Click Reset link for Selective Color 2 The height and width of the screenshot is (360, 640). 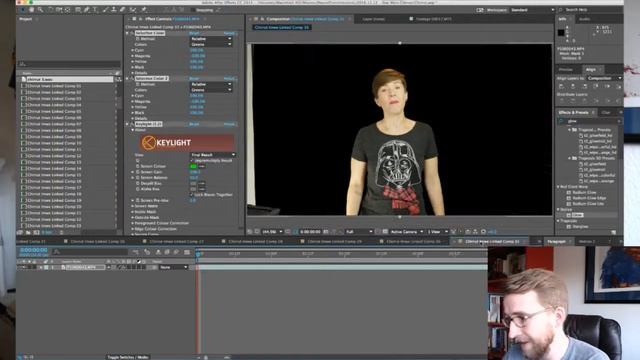coord(194,78)
